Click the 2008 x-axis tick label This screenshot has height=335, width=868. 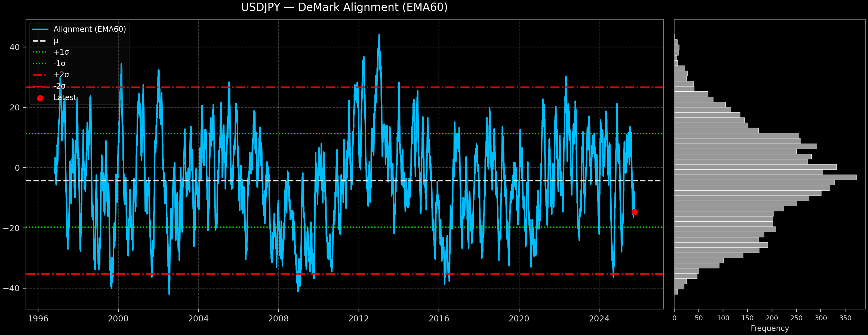(x=278, y=318)
